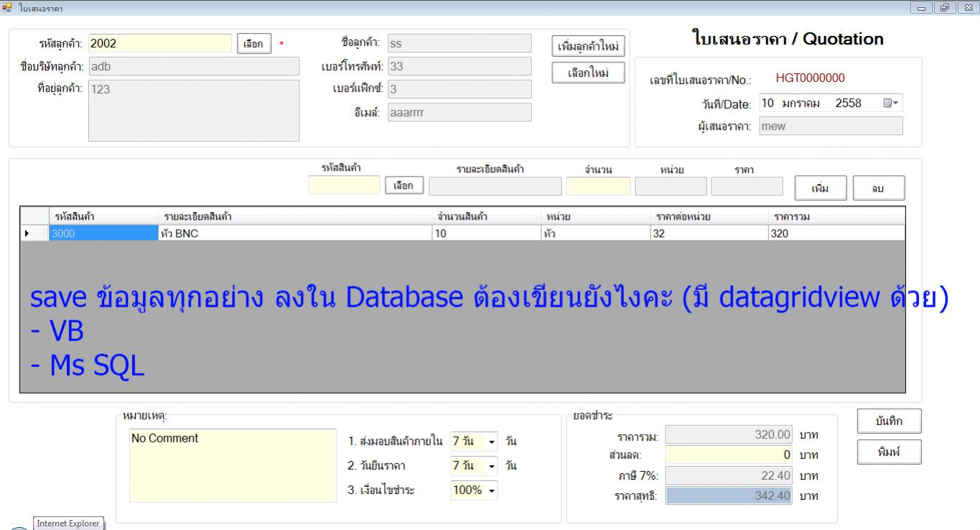
Task: Click the form icon in title bar
Action: (6, 7)
